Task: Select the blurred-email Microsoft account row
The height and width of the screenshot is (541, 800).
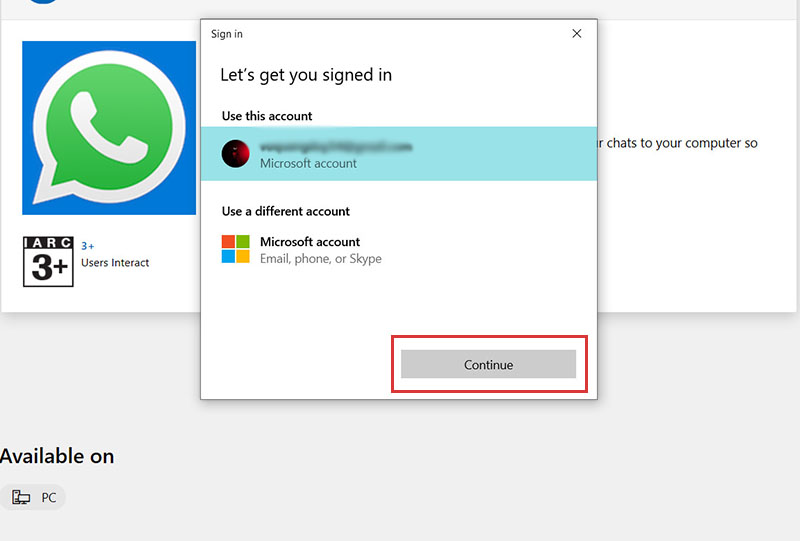Action: pos(398,154)
